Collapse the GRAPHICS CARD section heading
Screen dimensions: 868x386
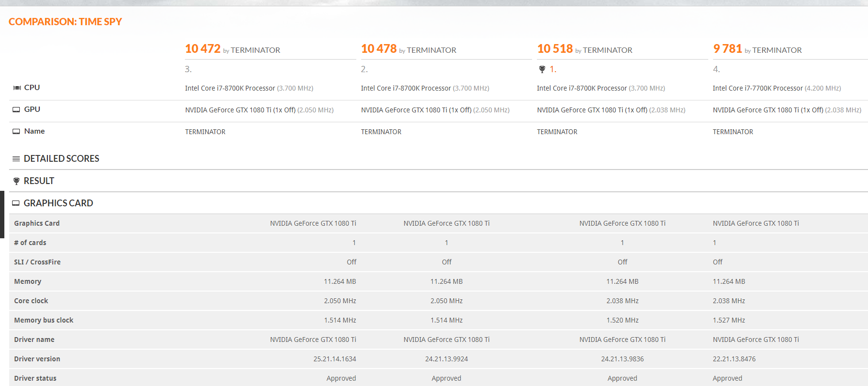(x=58, y=203)
